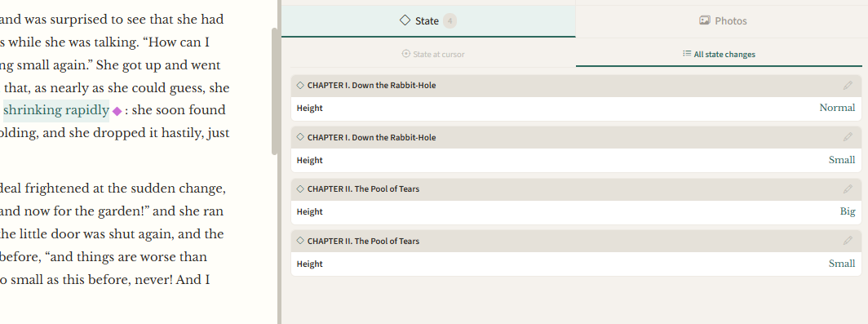Click the value Normal

(x=837, y=108)
